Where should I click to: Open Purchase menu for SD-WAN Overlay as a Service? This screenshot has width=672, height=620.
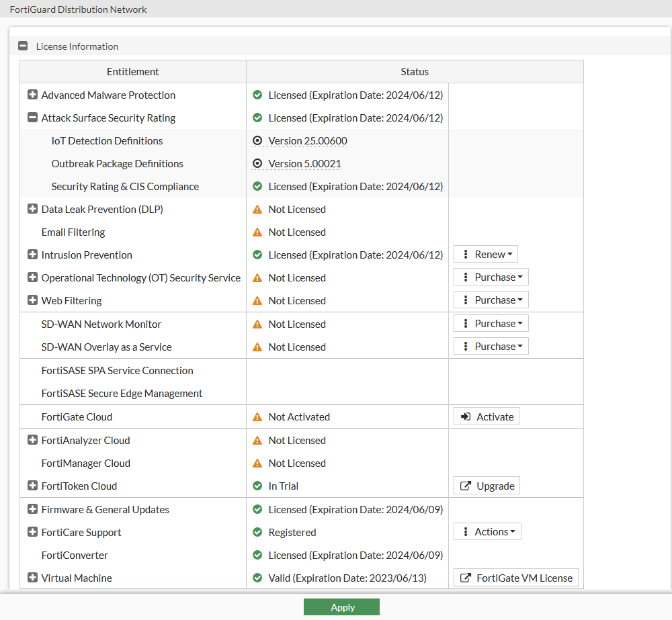point(491,347)
